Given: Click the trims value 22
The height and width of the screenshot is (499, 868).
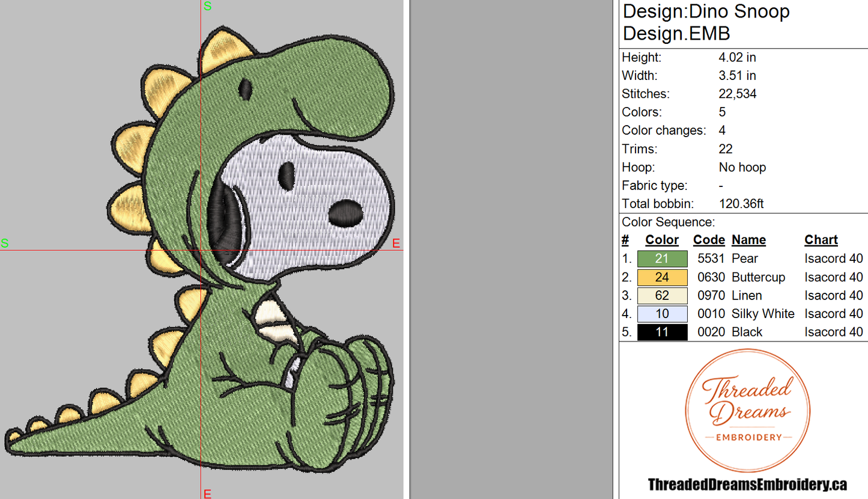Looking at the screenshot, I should pos(726,149).
